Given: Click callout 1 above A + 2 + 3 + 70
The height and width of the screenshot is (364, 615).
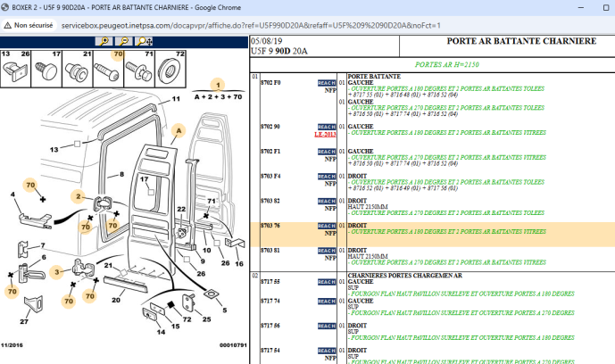Looking at the screenshot, I should (218, 85).
